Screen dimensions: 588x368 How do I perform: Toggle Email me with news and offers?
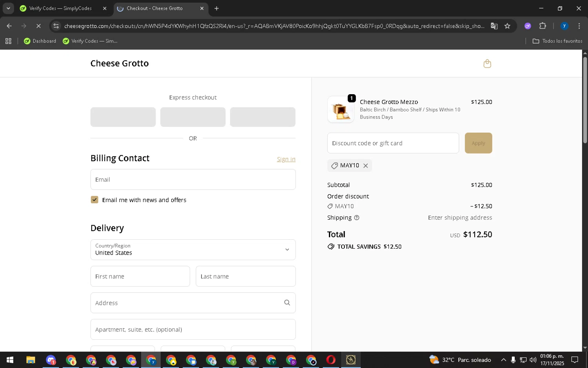[x=94, y=200]
